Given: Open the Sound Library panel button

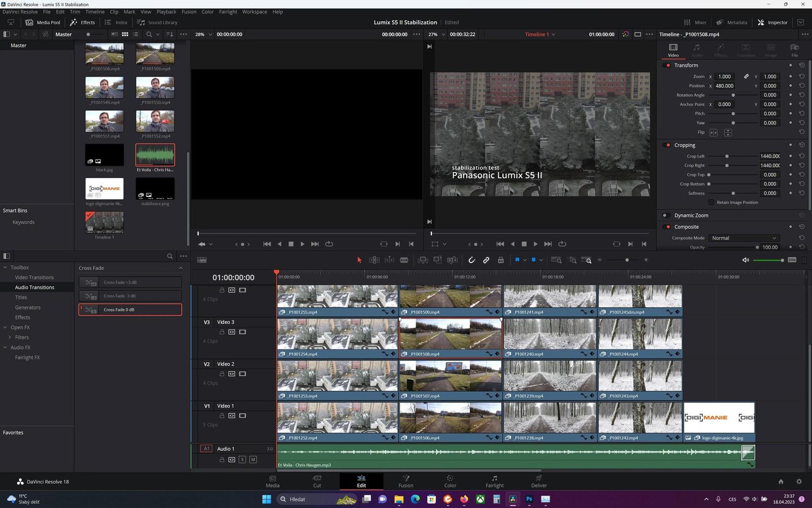Looking at the screenshot, I should 157,22.
